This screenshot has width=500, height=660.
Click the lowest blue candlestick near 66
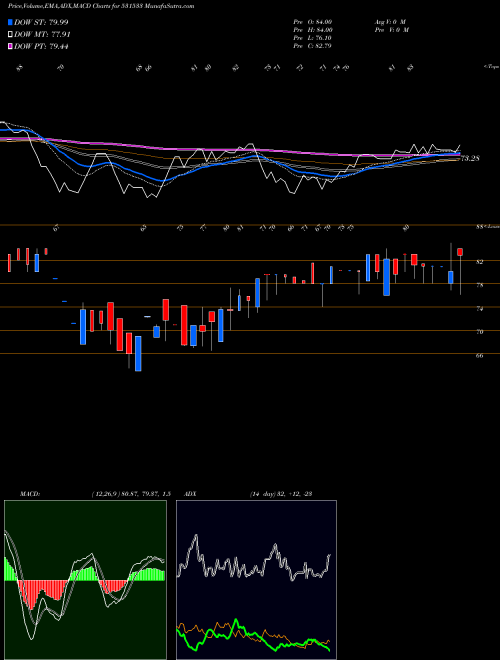(x=138, y=353)
